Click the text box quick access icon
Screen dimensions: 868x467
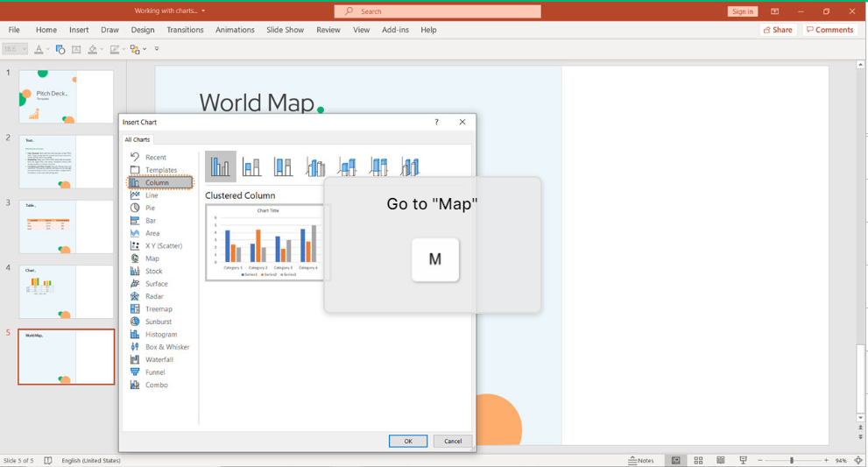(x=76, y=49)
